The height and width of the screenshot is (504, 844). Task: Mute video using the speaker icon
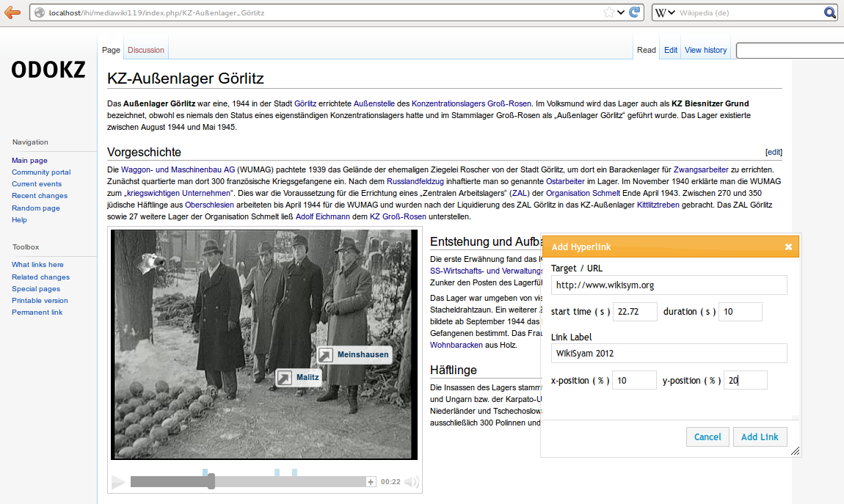(411, 482)
